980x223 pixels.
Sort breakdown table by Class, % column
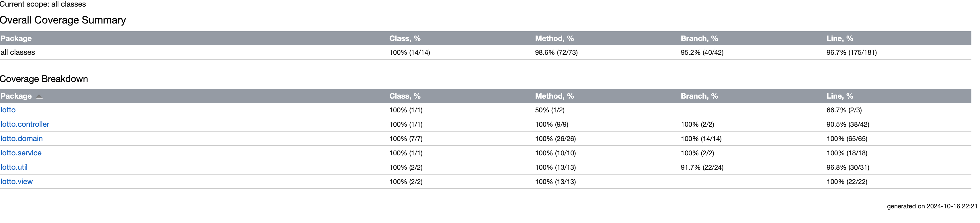point(405,96)
